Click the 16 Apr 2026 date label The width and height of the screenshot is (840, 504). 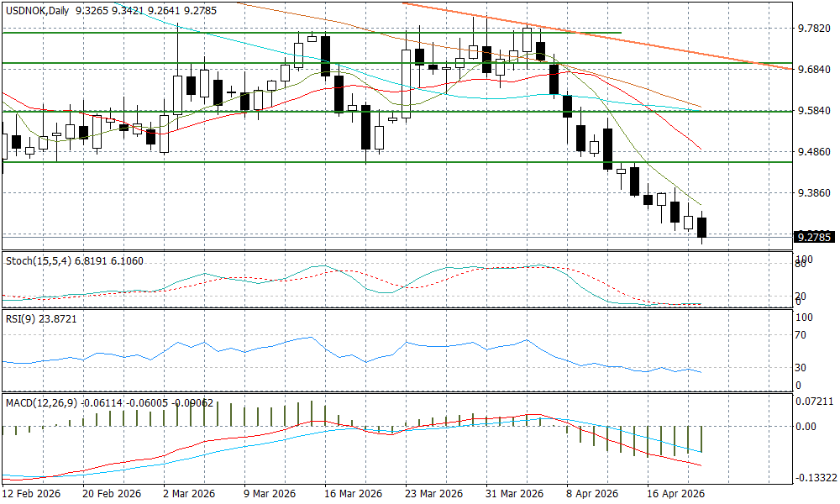[x=674, y=494]
